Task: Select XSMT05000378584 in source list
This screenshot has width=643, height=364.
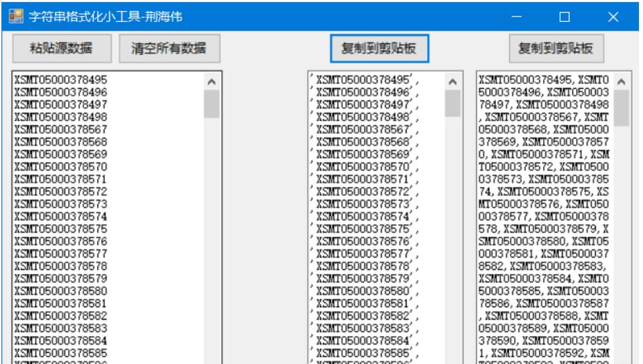Action: pos(61,341)
